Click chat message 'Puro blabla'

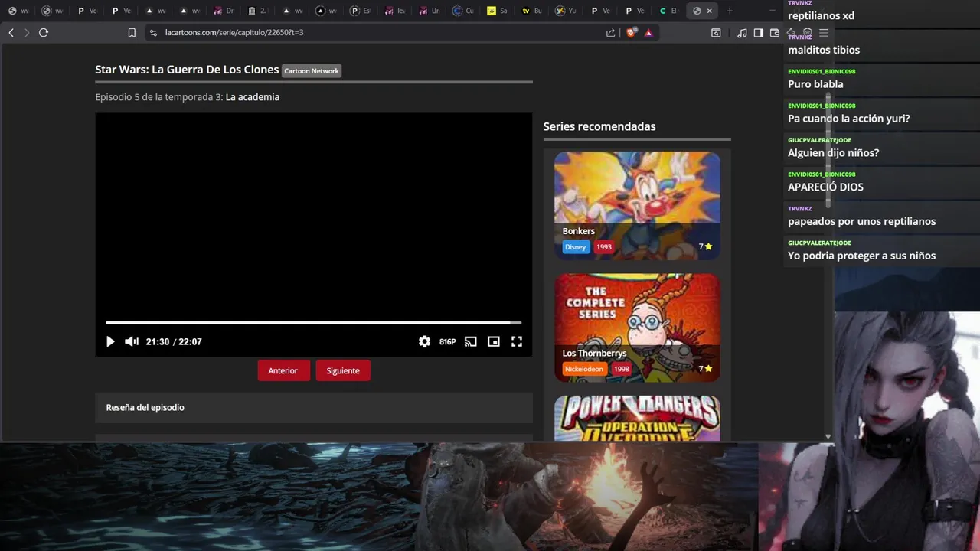pos(815,84)
